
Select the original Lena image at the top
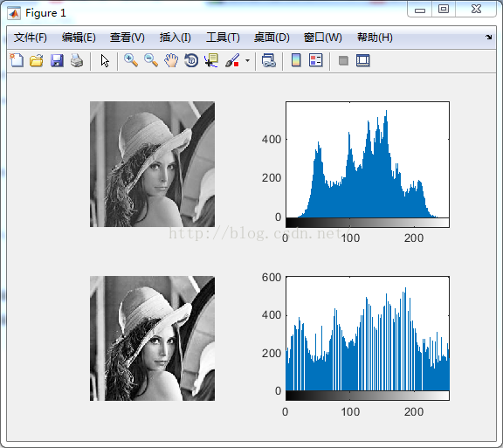click(152, 164)
